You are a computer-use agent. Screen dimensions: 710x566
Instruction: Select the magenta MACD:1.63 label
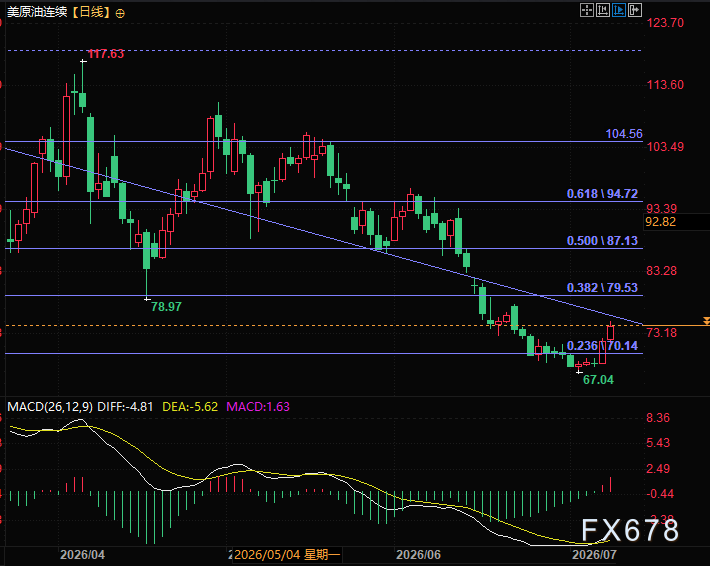[x=258, y=407]
